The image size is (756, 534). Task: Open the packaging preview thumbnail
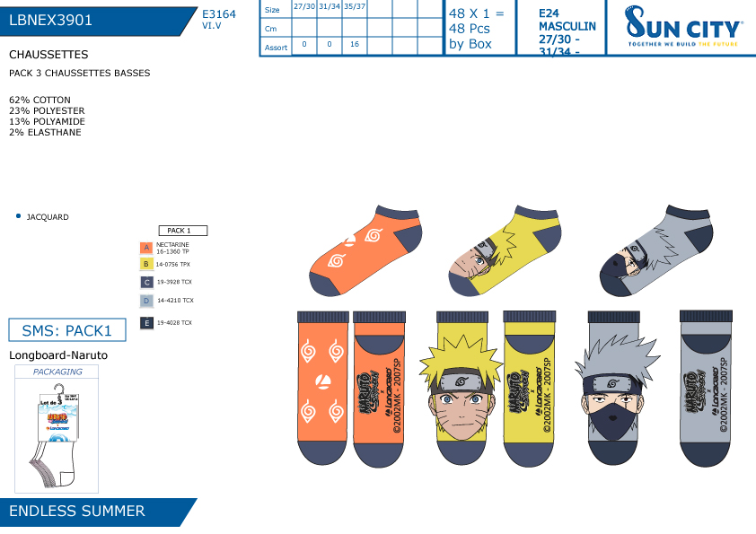pyautogui.click(x=57, y=429)
